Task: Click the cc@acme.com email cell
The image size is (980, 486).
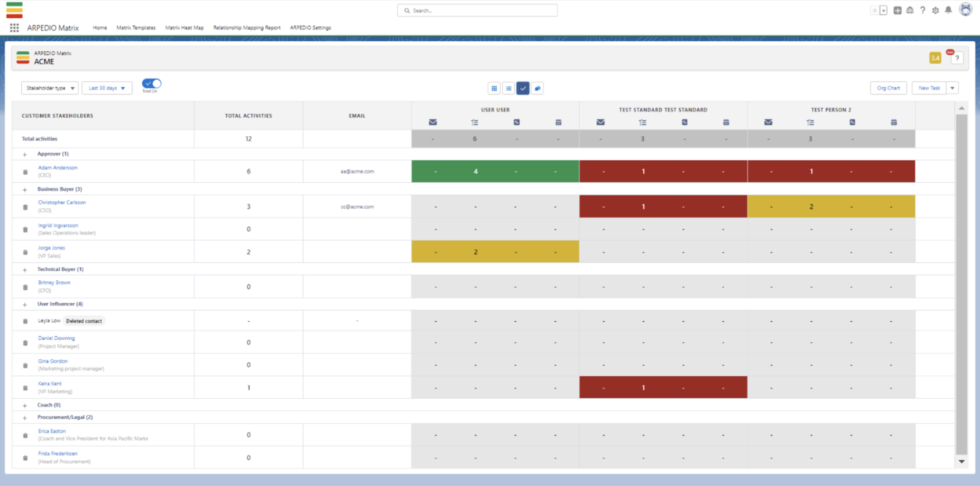Action: (x=357, y=206)
